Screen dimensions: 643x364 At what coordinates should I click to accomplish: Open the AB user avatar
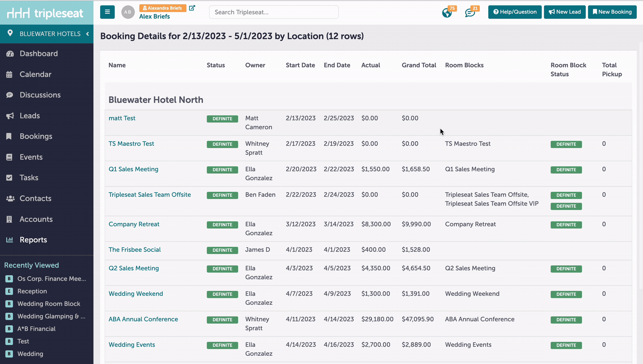(128, 12)
